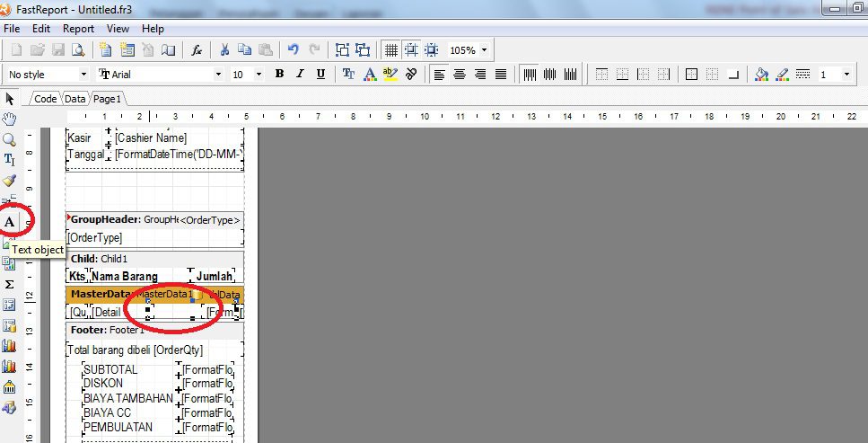
Task: Click the Font settings TT icon
Action: pos(349,75)
